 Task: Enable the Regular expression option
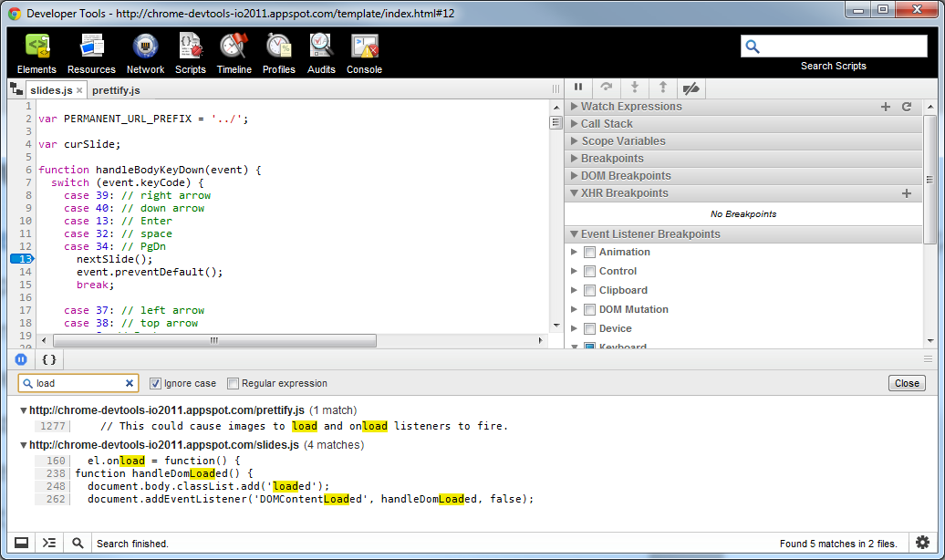tap(233, 383)
